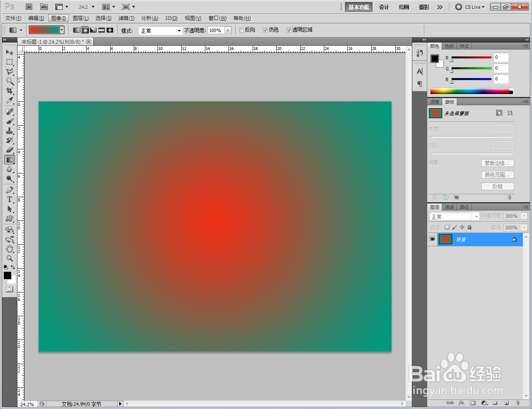Open the Layers panel options menu
Image resolution: width=532 pixels, height=409 pixels.
pos(526,207)
